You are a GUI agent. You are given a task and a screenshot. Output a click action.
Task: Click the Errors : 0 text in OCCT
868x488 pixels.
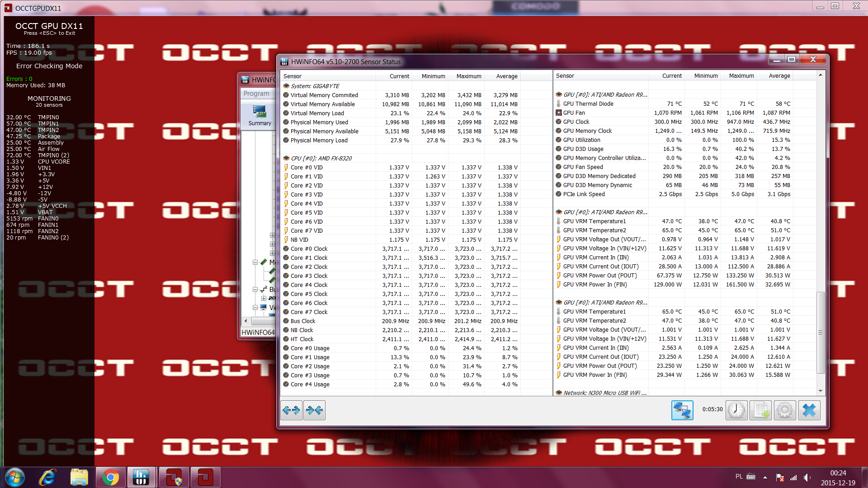[x=19, y=79]
